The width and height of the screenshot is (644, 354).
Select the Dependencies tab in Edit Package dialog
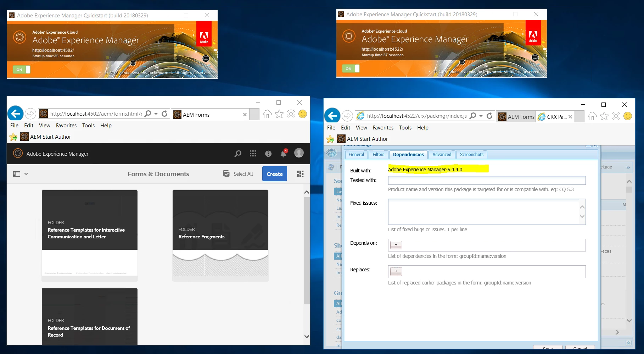[408, 155]
